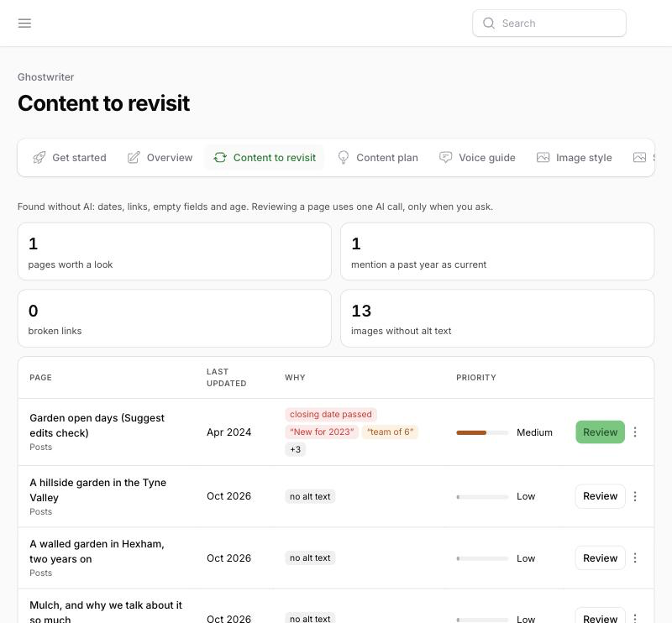Click the refresh icon beside Content to revisit
The width and height of the screenshot is (672, 623).
[220, 158]
